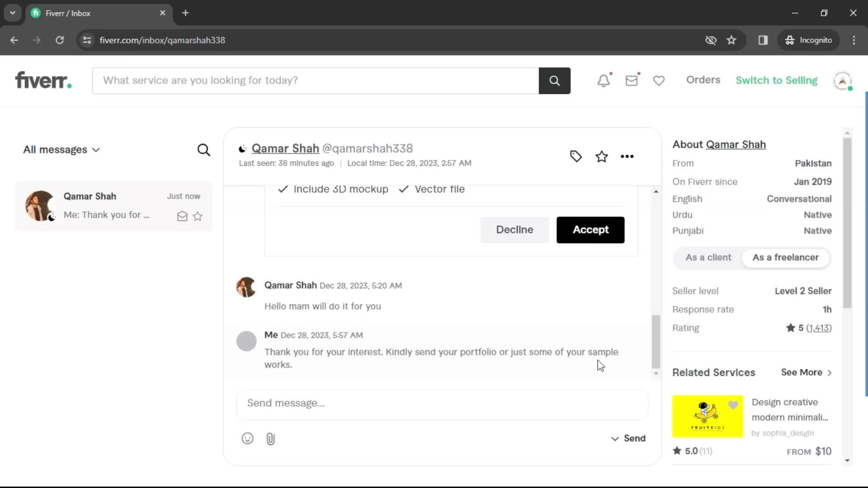The image size is (868, 488).
Task: Open Qamar Shah link in About panel
Action: click(x=736, y=145)
